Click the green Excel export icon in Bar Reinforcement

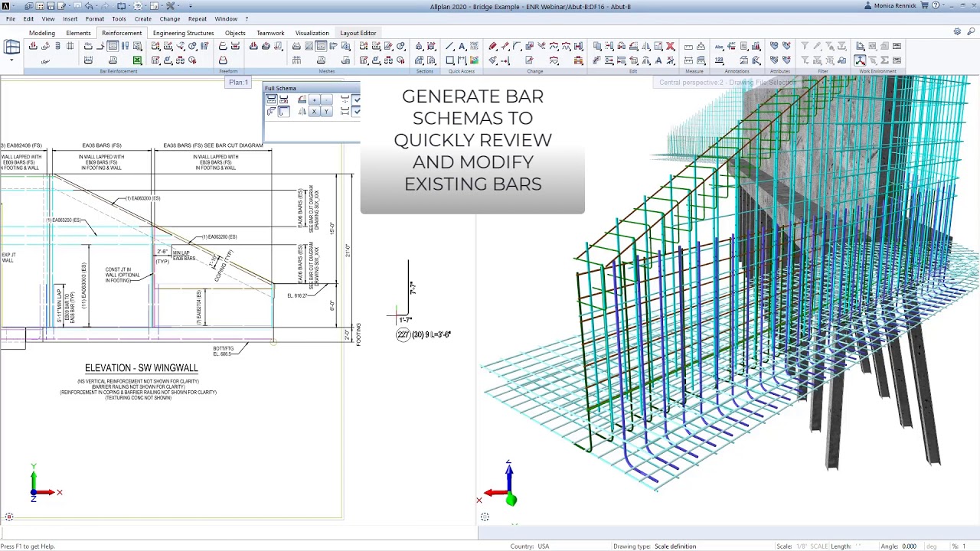[137, 60]
